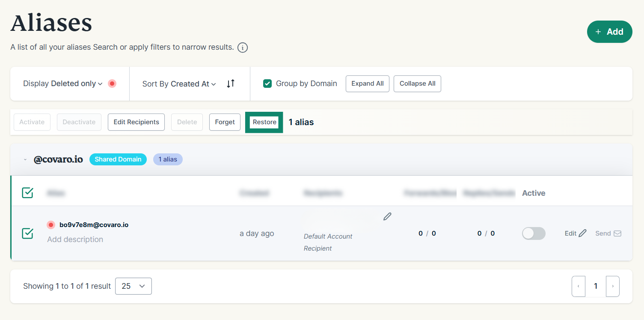
Task: Click the '1 alias' selected count text
Action: pos(301,122)
